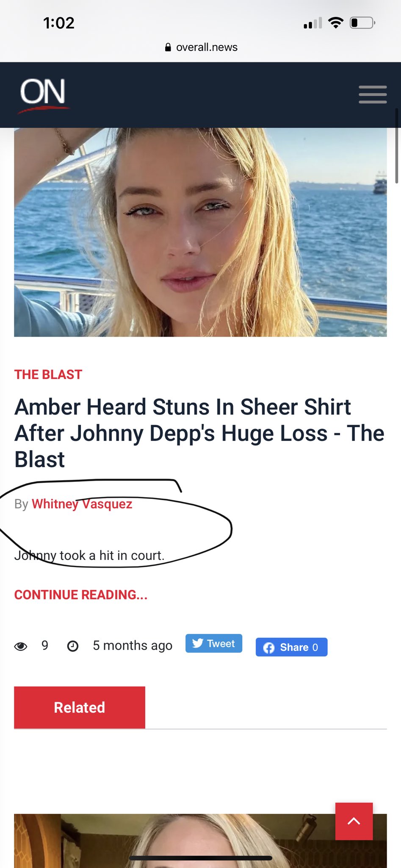Image resolution: width=401 pixels, height=868 pixels.
Task: Tap the overall.news address bar
Action: [201, 47]
